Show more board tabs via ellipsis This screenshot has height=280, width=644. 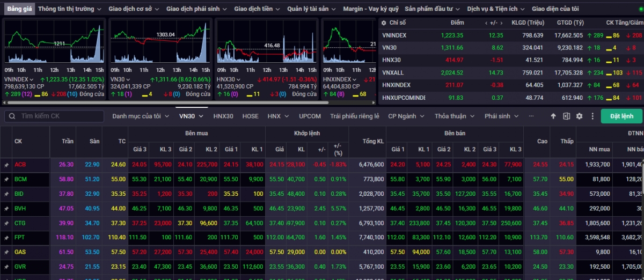point(531,116)
